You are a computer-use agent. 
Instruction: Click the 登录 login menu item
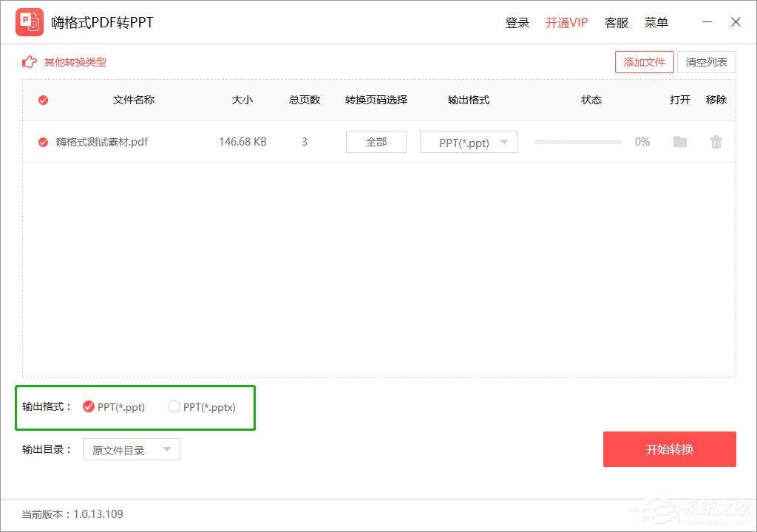(517, 22)
